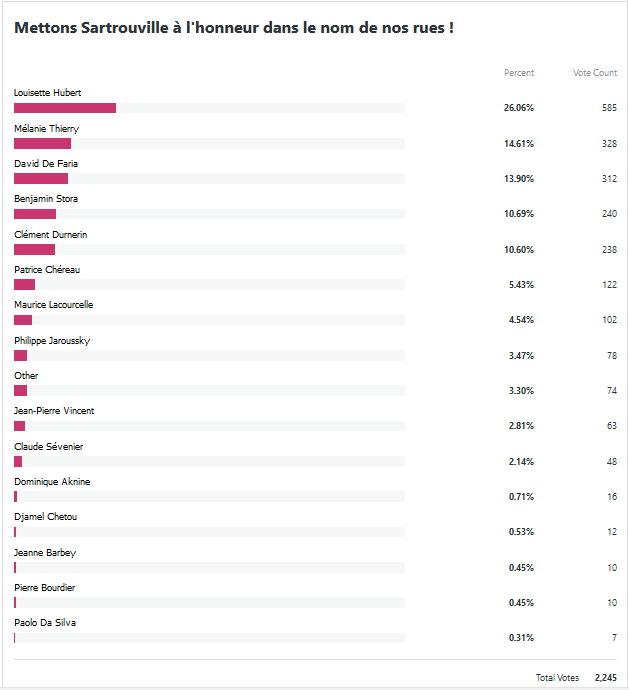Click the Mélanie Thierry result bar
Viewport: 629px width, 690px height.
(x=42, y=144)
